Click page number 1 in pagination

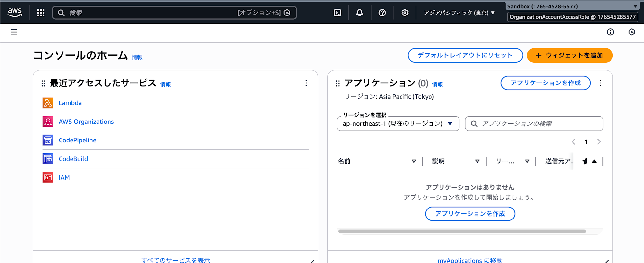[x=586, y=142]
